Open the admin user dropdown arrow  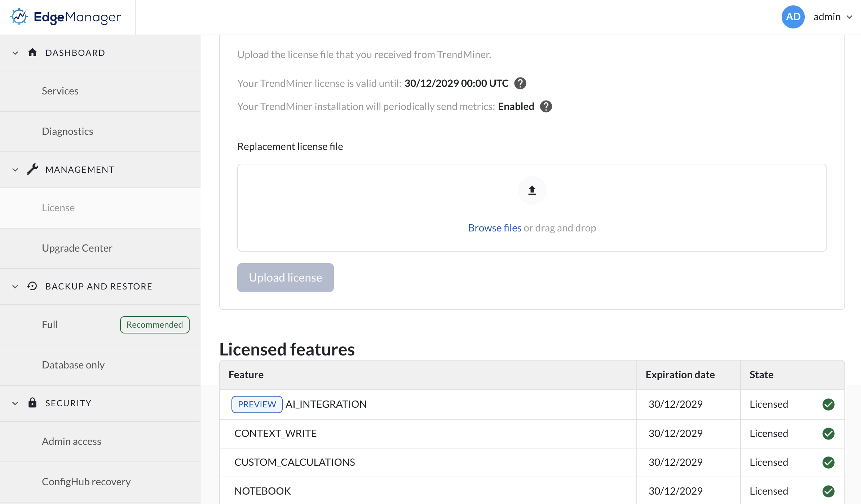pos(849,17)
